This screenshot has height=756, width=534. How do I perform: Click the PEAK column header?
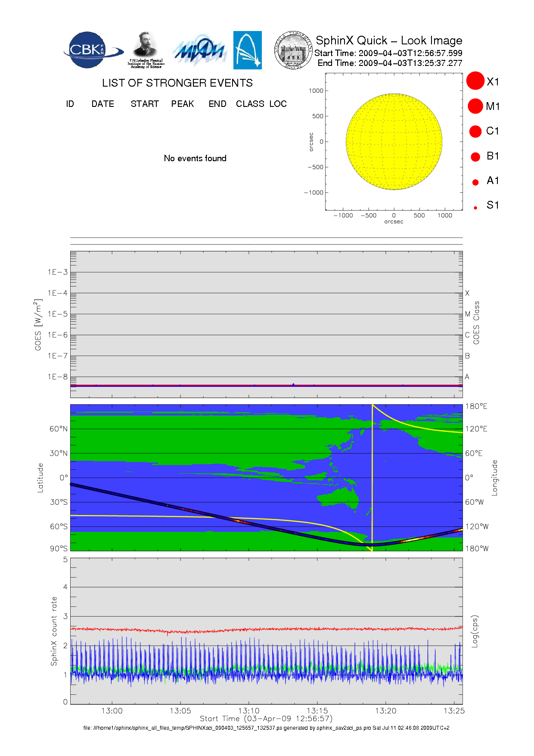click(x=182, y=104)
